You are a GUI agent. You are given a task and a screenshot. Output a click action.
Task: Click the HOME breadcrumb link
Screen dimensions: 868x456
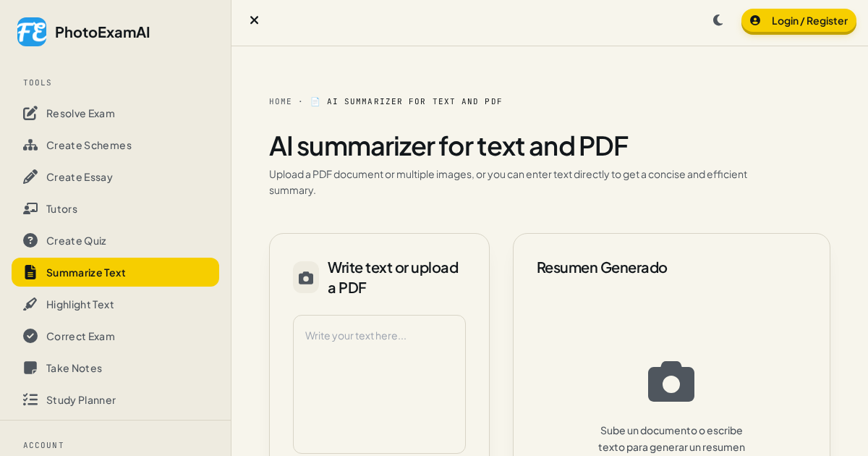coord(281,101)
